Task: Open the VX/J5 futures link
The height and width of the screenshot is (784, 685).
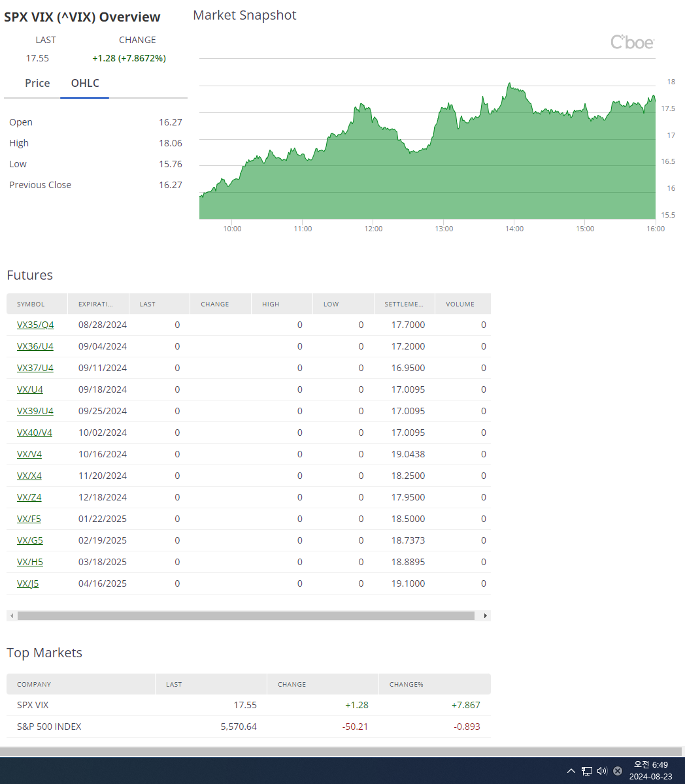Action: click(28, 583)
